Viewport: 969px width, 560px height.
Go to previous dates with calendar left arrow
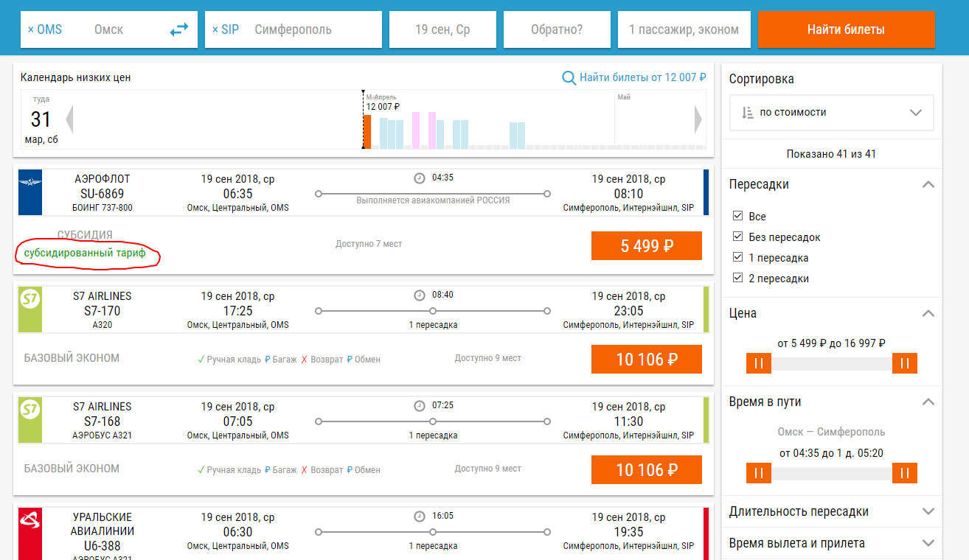[x=69, y=119]
